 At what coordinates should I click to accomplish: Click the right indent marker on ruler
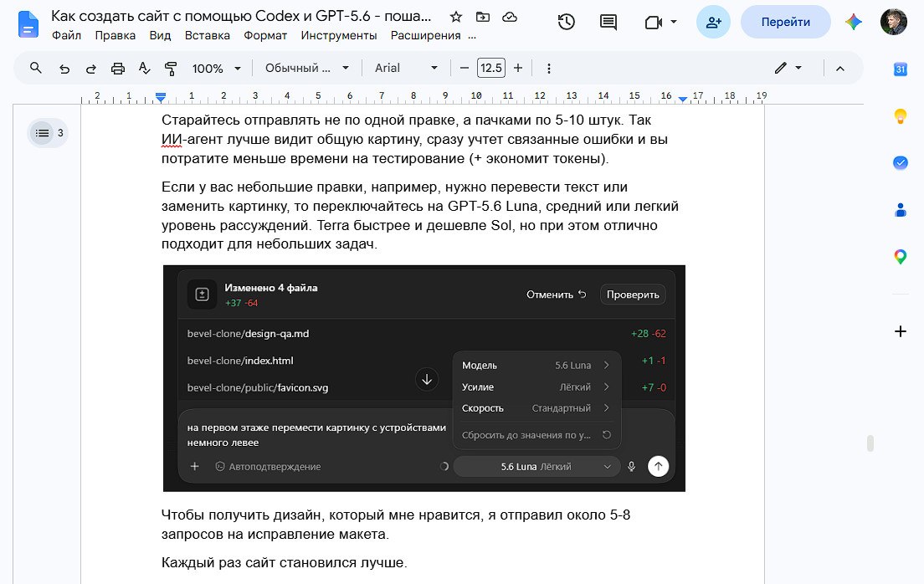pos(682,99)
